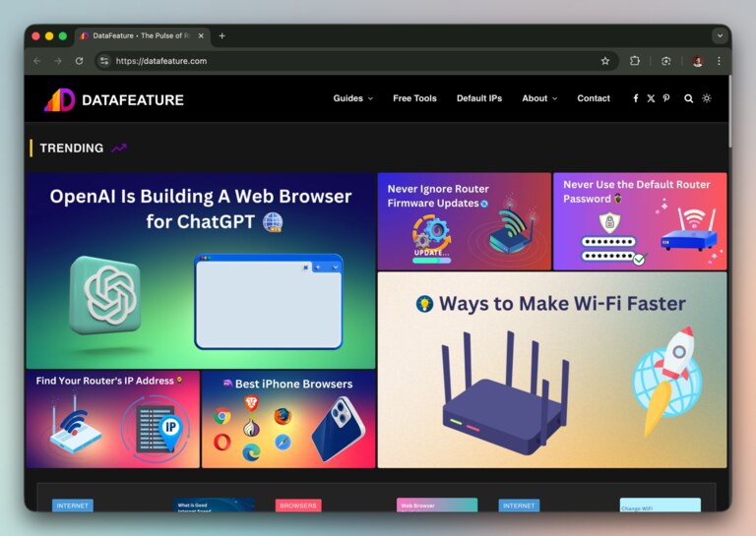This screenshot has width=756, height=536.
Task: Click the What is Good Internet Speed thumbnail
Action: [x=214, y=505]
